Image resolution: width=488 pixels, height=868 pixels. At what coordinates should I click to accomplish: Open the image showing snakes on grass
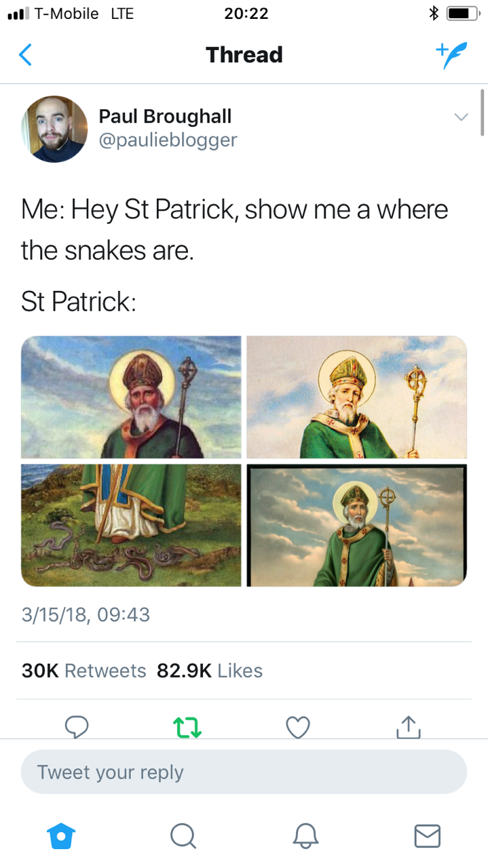[x=131, y=525]
